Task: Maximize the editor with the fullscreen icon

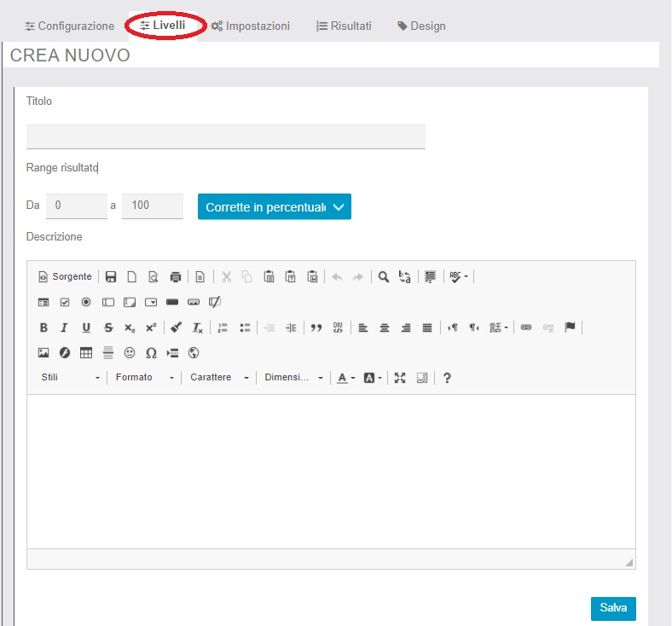Action: (400, 378)
